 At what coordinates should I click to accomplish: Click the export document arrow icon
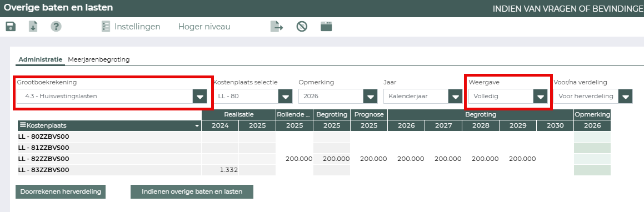coord(277,27)
